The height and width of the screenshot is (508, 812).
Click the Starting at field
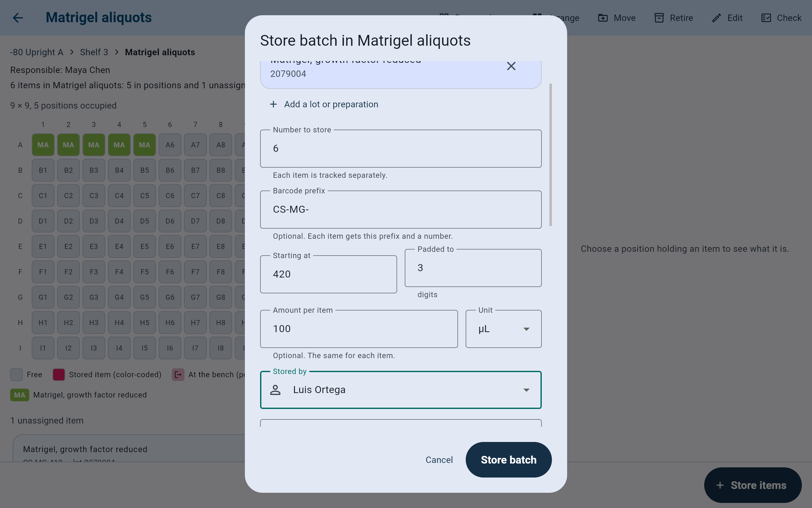pyautogui.click(x=328, y=274)
